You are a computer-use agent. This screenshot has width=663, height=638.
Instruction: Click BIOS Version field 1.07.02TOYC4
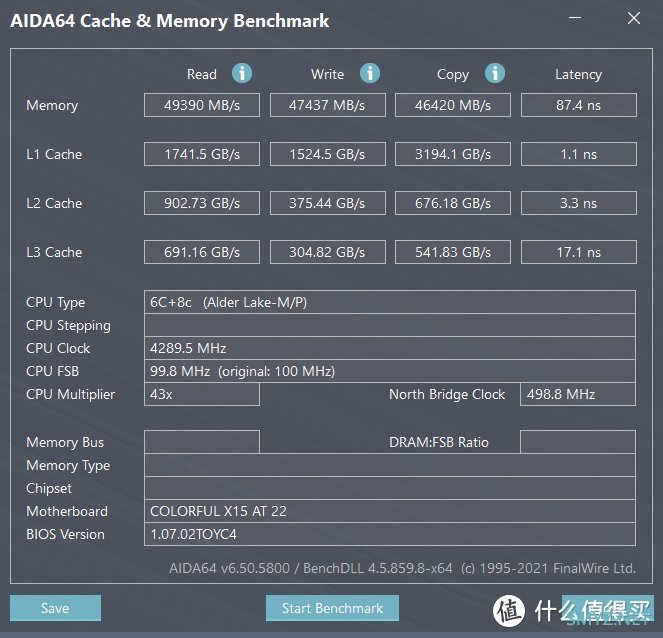click(x=390, y=534)
